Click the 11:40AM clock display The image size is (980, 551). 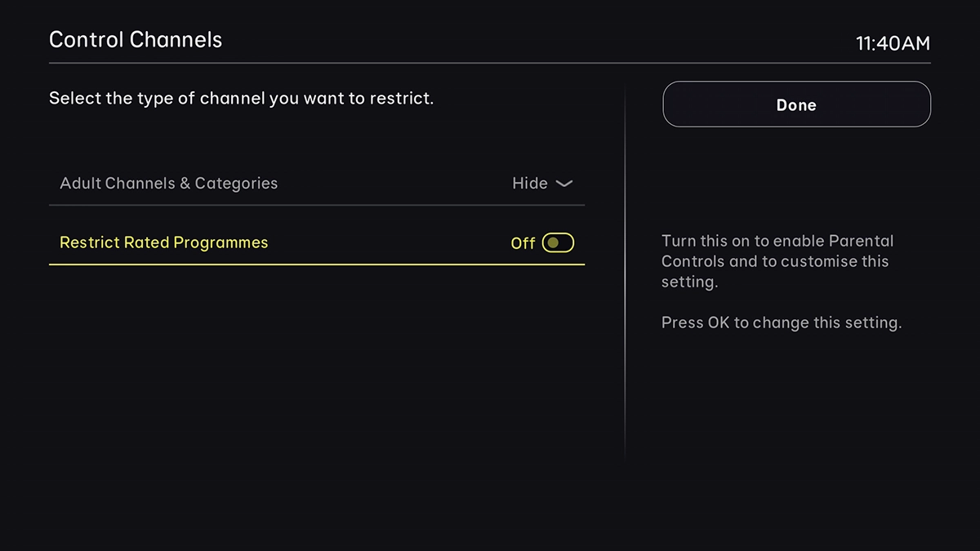(x=893, y=43)
